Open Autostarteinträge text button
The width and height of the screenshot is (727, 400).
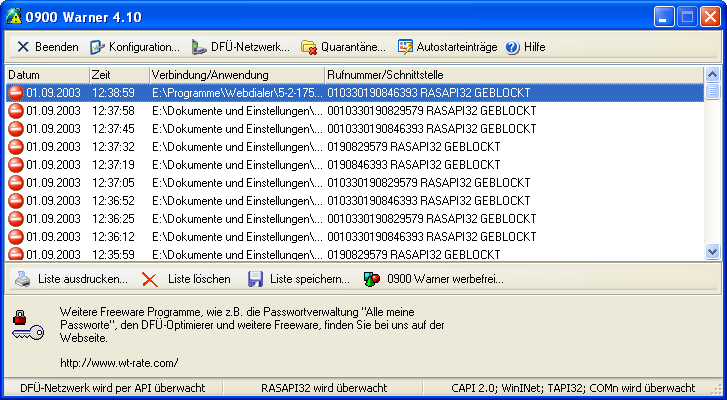pyautogui.click(x=457, y=47)
